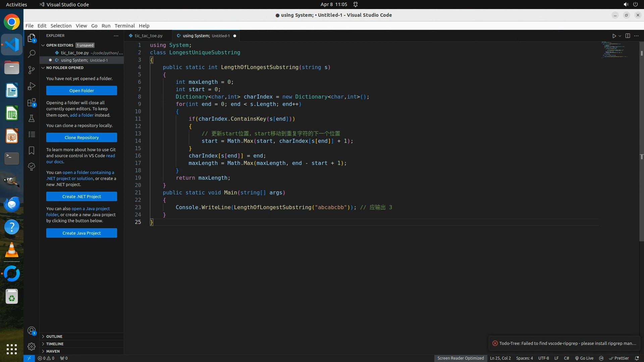The image size is (644, 362).
Task: Toggle Go Live server in status bar
Action: coord(584,358)
